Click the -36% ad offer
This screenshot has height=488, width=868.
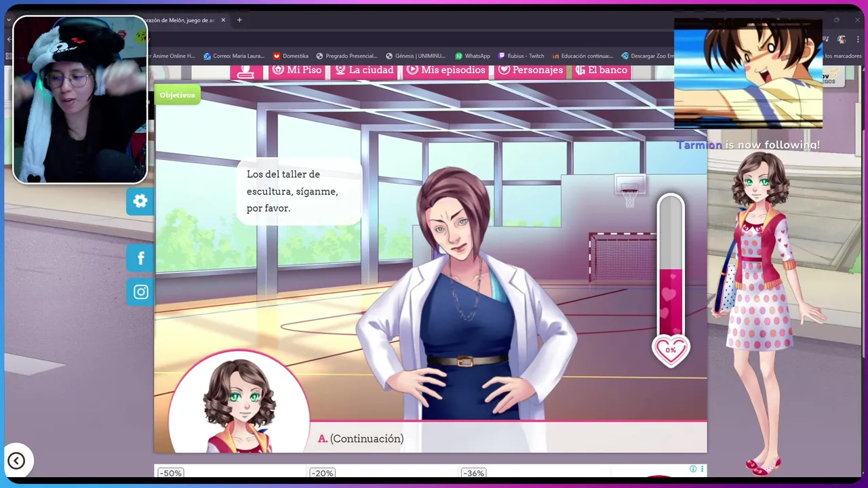473,473
